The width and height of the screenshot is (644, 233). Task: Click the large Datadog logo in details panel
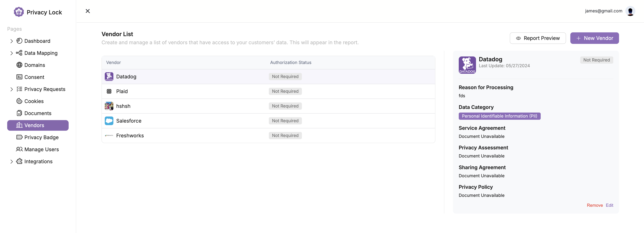[x=467, y=65]
